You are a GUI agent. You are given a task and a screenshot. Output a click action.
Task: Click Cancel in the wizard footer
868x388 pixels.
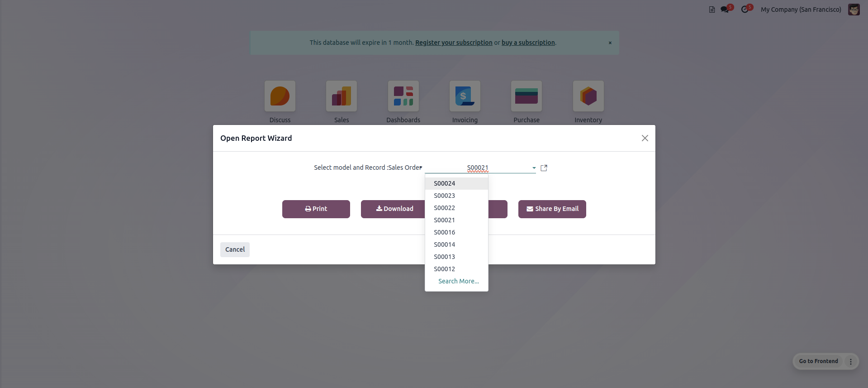pyautogui.click(x=235, y=249)
